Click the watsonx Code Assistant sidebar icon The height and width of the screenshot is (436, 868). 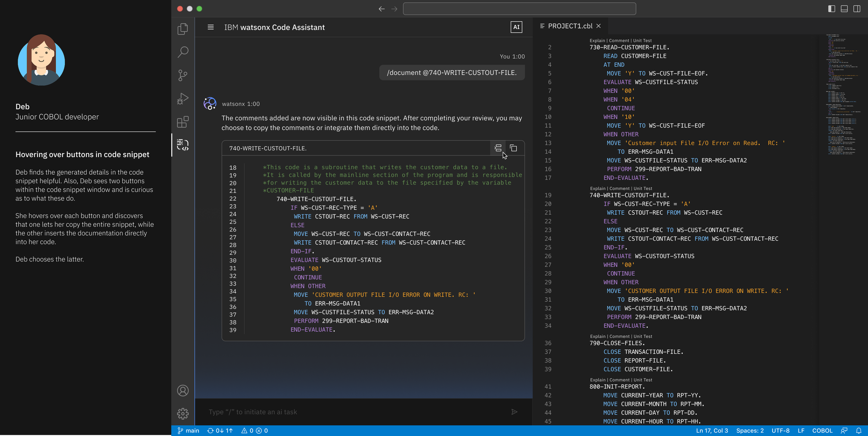pos(183,145)
